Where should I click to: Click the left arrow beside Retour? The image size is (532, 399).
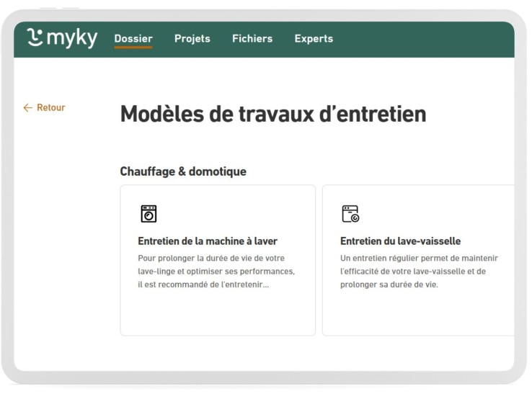tap(28, 108)
